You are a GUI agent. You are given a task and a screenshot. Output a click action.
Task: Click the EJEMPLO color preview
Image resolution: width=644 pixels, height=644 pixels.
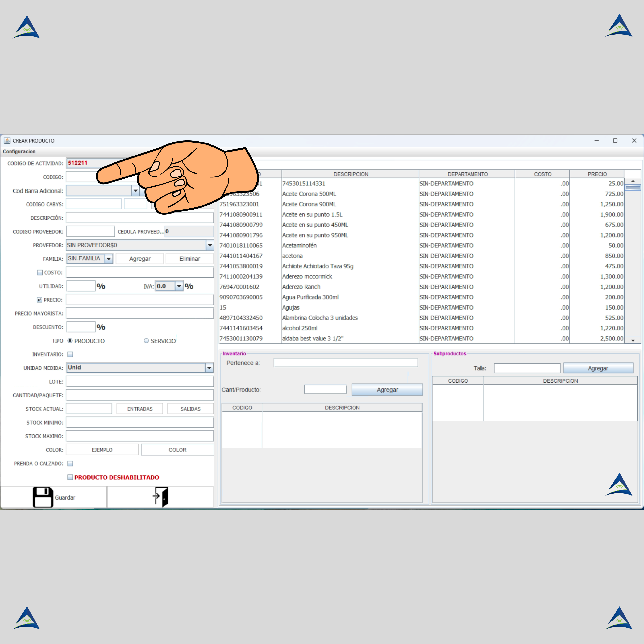102,450
